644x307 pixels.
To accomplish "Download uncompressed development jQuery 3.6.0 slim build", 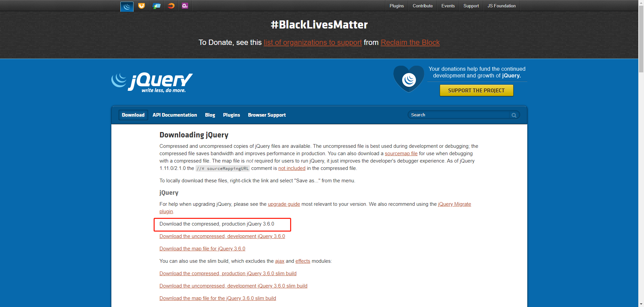I will point(233,286).
